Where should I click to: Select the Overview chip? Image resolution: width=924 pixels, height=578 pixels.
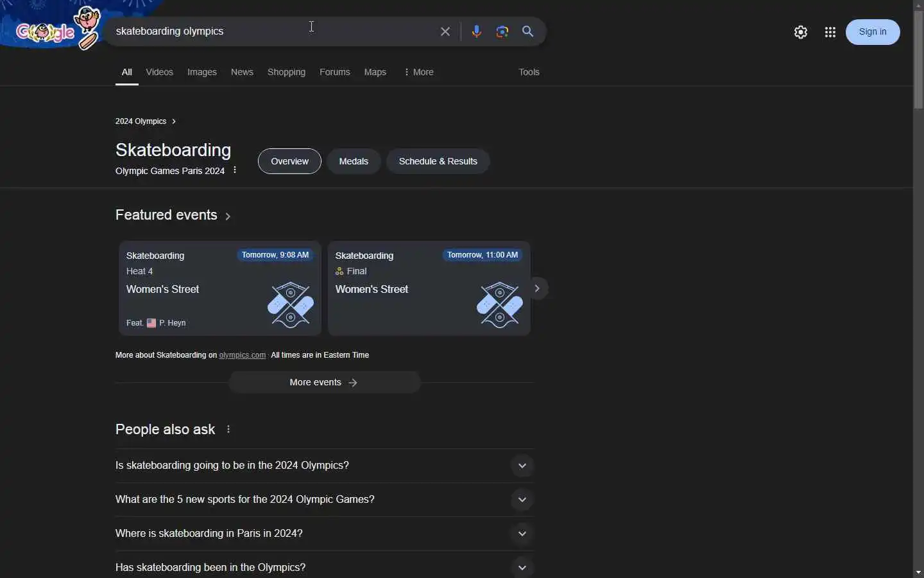290,161
